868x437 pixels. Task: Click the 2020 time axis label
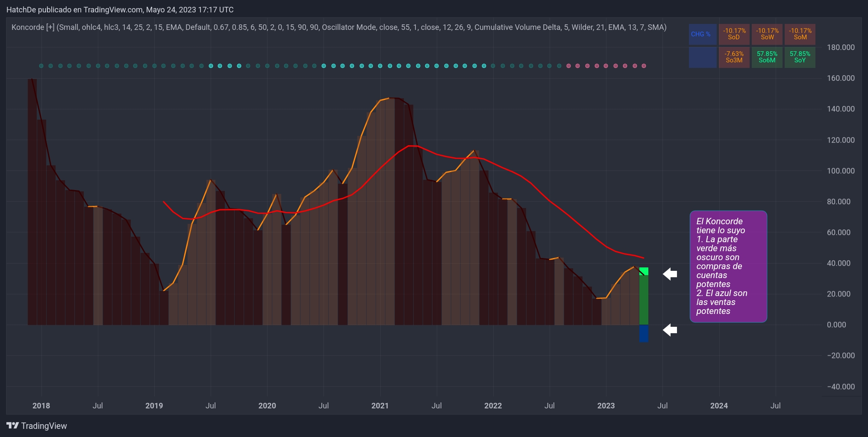pyautogui.click(x=267, y=406)
